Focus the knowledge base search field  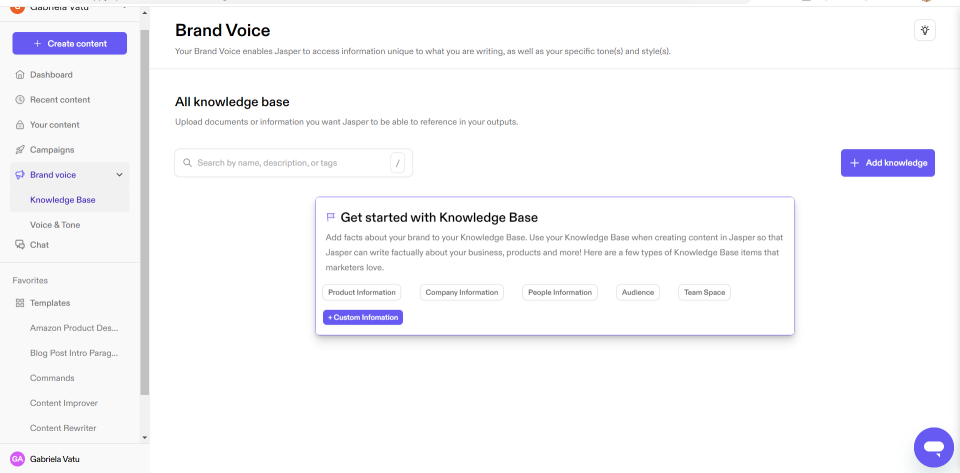285,163
